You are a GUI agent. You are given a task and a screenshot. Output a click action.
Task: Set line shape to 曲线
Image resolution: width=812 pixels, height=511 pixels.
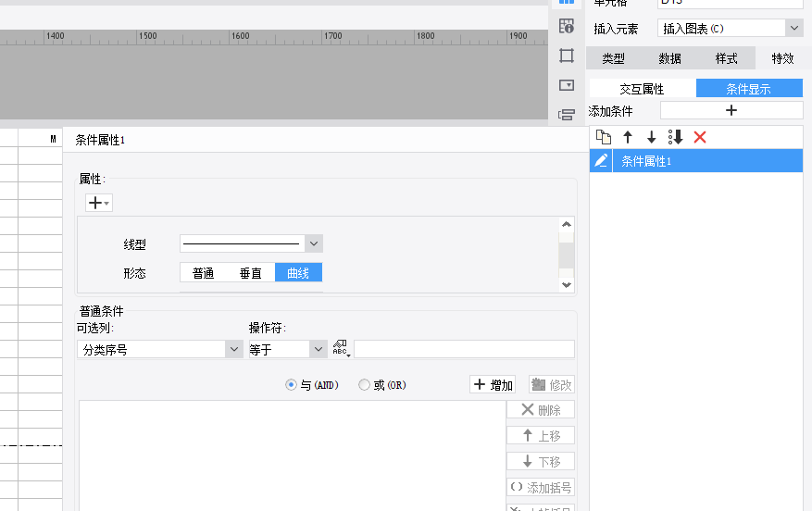[x=298, y=273]
